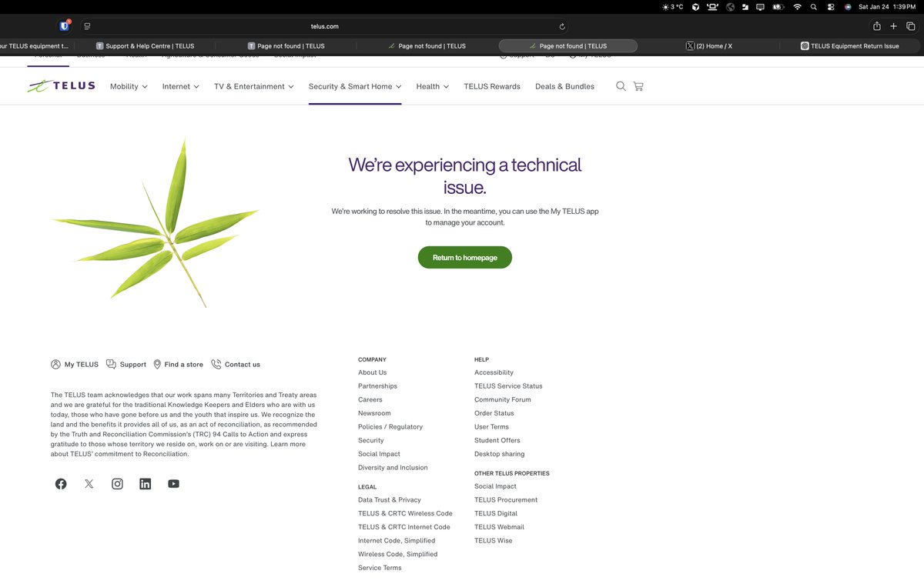Image resolution: width=924 pixels, height=584 pixels.
Task: Open the Desktop sharing link
Action: coord(500,454)
